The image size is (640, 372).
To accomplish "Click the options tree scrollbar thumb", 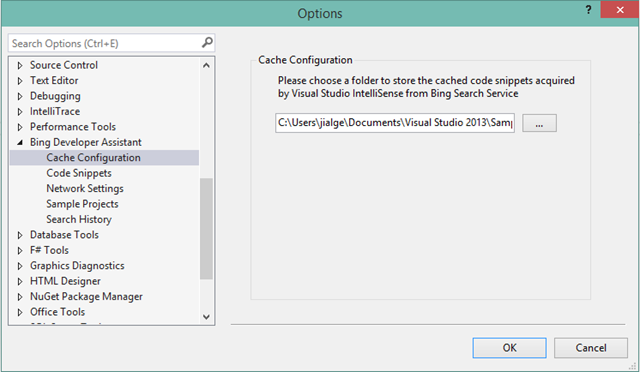I will 206,229.
